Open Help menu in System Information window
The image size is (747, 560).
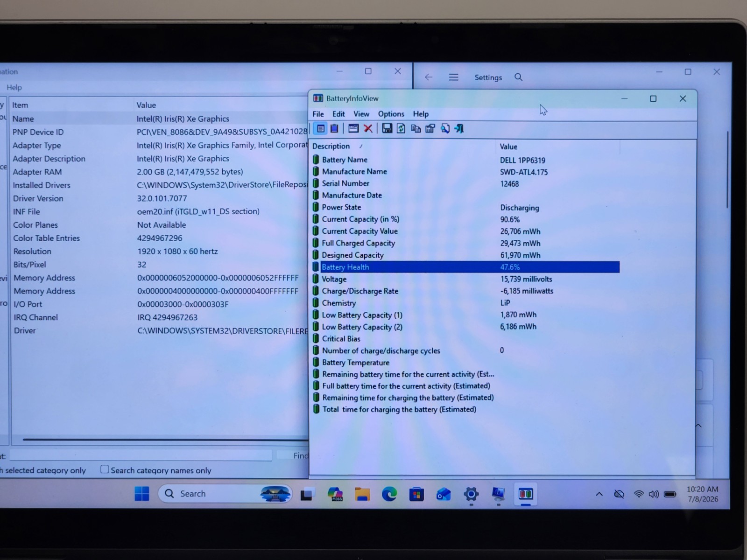(14, 87)
